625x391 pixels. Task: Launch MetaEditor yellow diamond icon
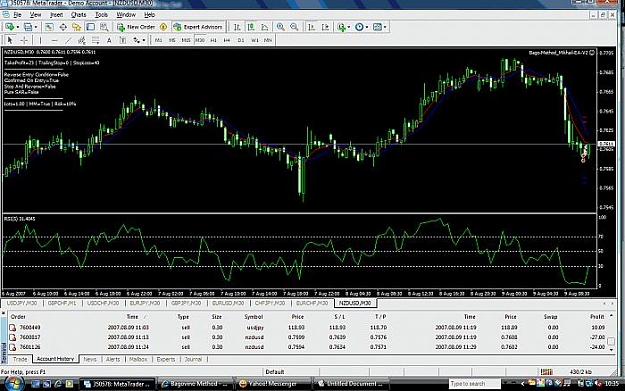163,27
